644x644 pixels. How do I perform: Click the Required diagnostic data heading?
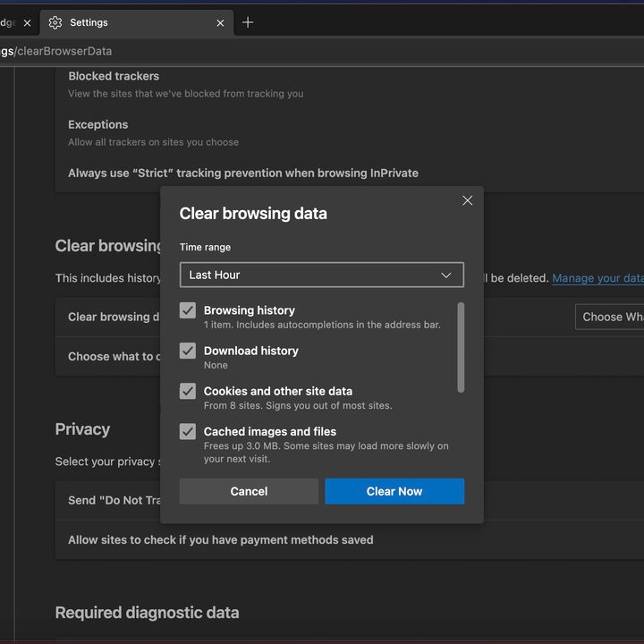click(147, 613)
